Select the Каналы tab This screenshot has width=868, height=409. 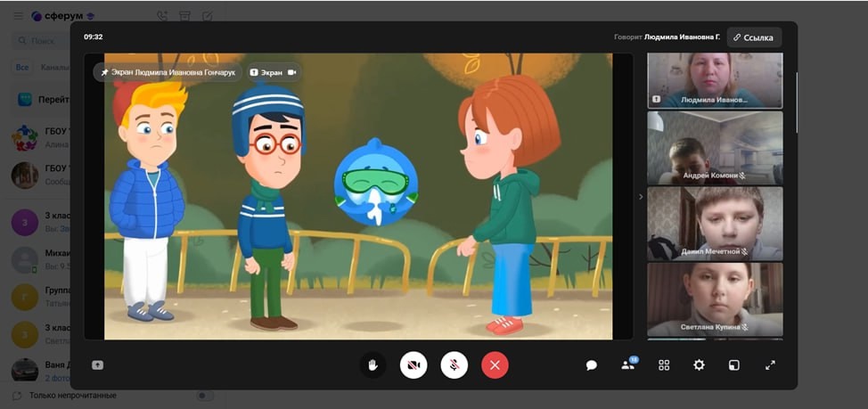(54, 68)
